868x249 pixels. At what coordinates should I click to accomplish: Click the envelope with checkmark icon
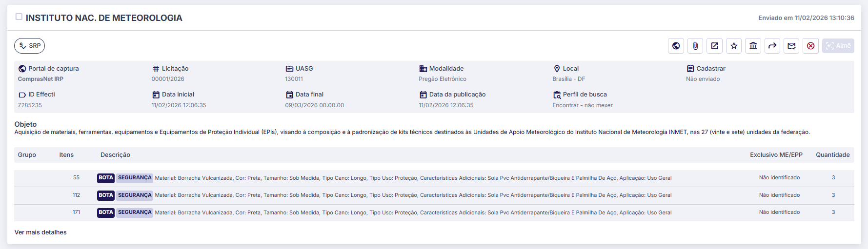791,46
